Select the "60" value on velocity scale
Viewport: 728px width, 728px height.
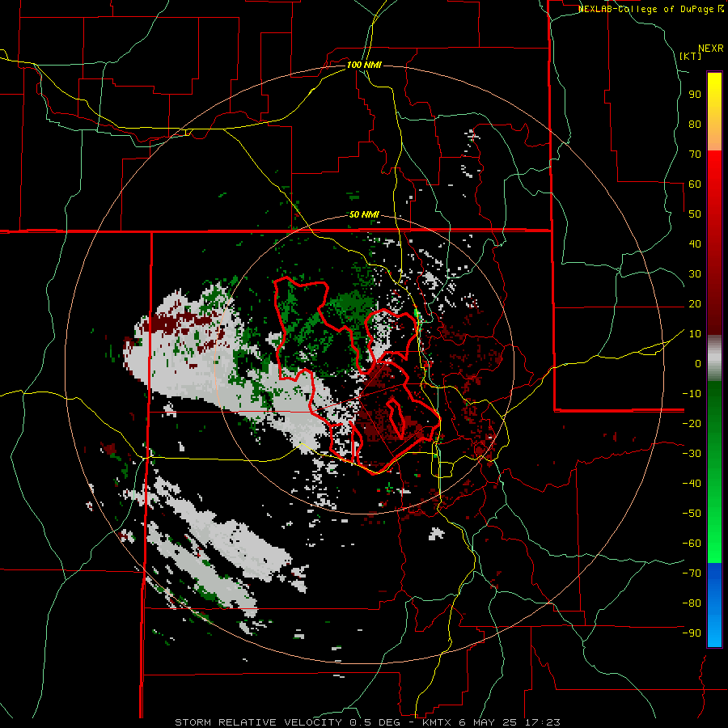(x=695, y=184)
